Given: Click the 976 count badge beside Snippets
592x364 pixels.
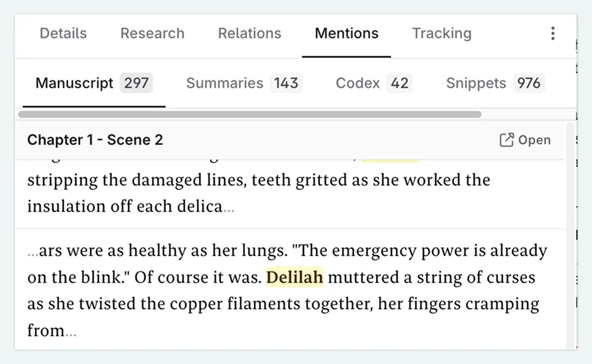Looking at the screenshot, I should tap(528, 83).
